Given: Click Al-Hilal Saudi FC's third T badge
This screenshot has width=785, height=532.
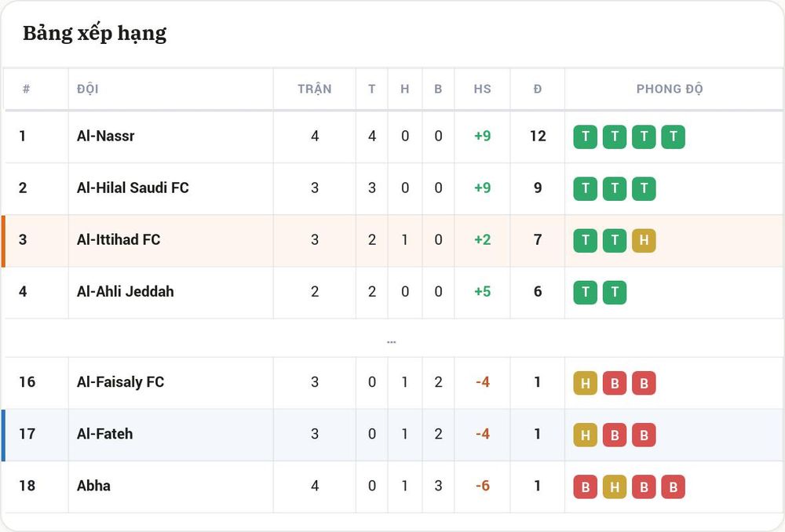Looking at the screenshot, I should click(x=644, y=188).
